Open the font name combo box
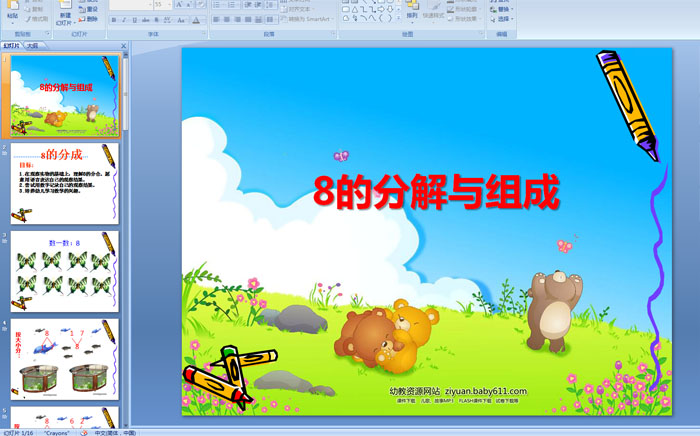This screenshot has height=436, width=700. [x=130, y=5]
